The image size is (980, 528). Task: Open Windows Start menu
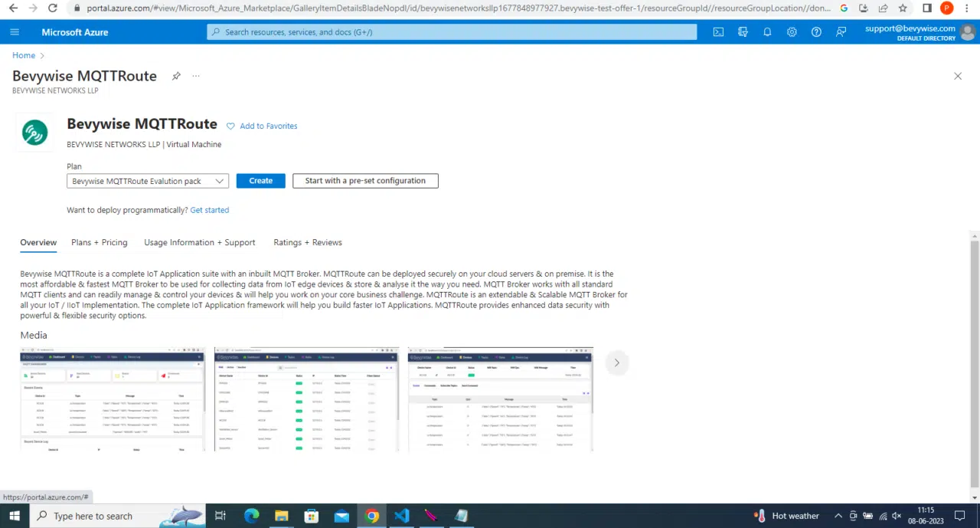15,516
